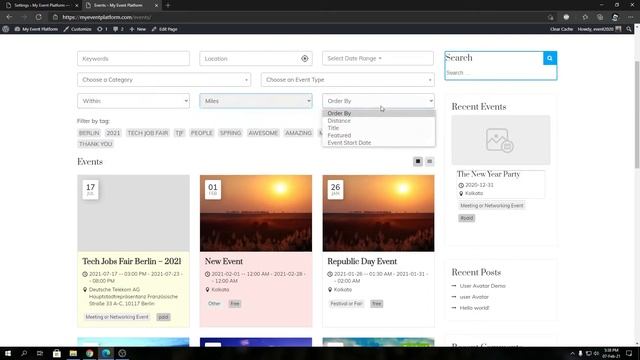Open User Avatar Demo recent post
Screen dimensions: 640x360
coord(482,286)
